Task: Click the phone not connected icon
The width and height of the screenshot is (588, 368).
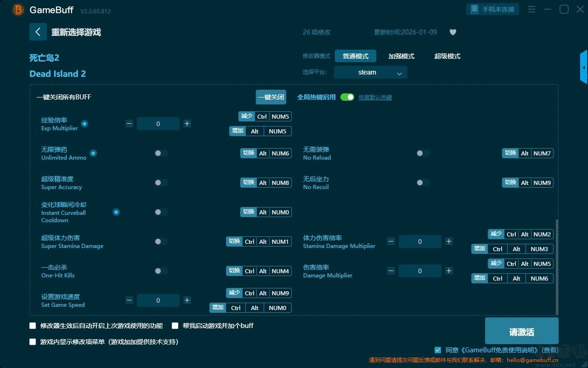Action: pos(475,9)
